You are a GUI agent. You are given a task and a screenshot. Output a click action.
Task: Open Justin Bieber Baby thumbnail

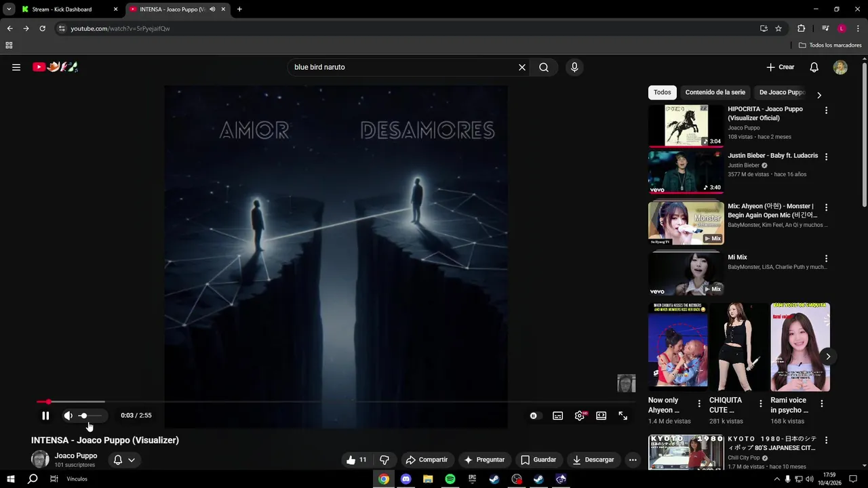pos(686,172)
